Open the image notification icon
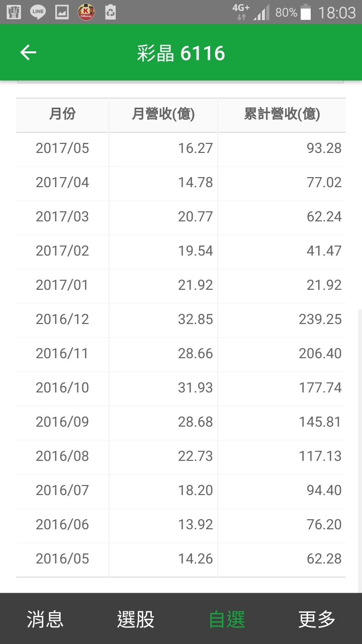 tap(62, 12)
